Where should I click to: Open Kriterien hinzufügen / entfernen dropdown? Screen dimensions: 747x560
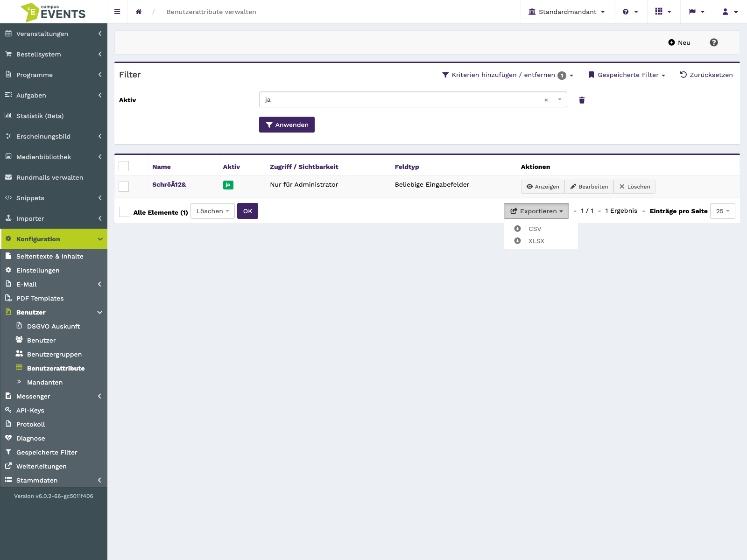coord(507,75)
